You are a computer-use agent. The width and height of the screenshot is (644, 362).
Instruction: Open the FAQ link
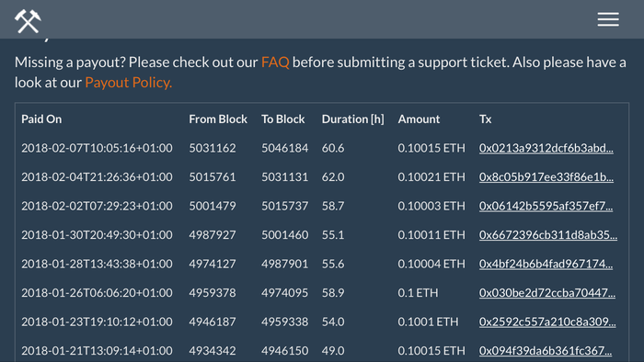pyautogui.click(x=275, y=62)
